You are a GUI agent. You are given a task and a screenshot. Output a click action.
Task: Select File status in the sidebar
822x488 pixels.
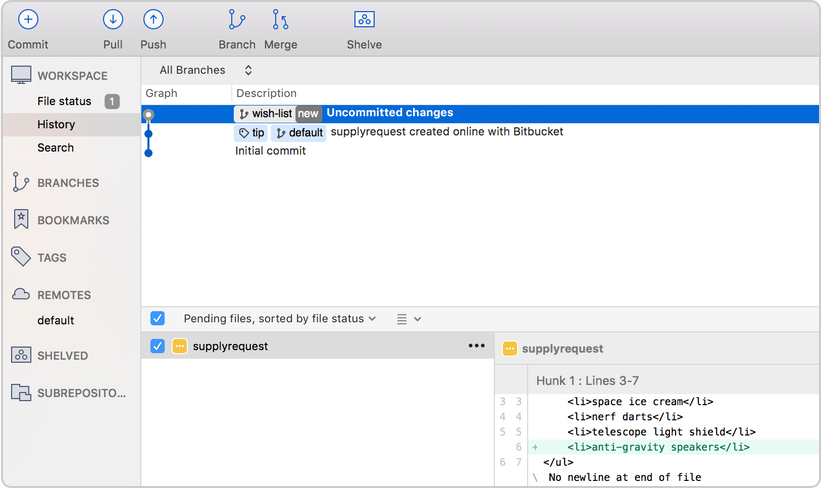click(64, 101)
